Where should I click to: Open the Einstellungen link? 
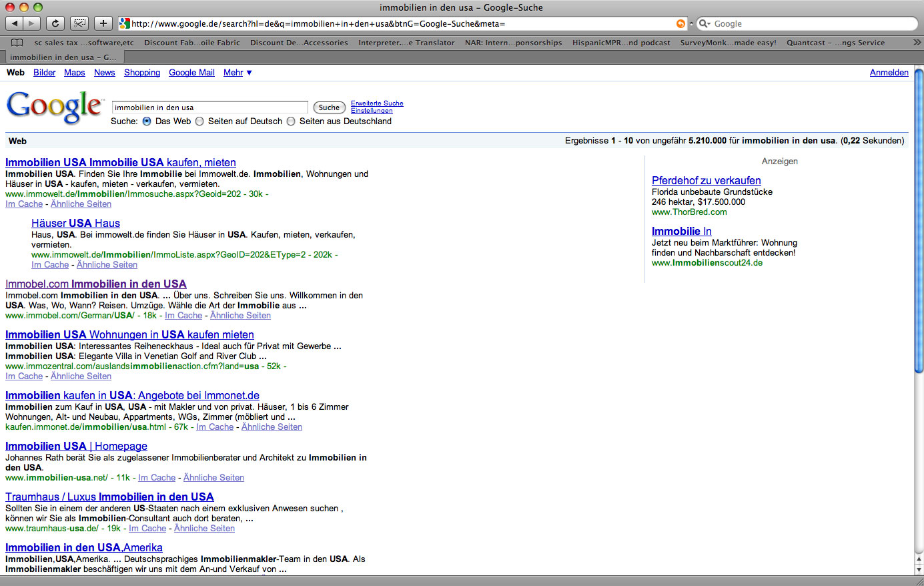coord(372,111)
